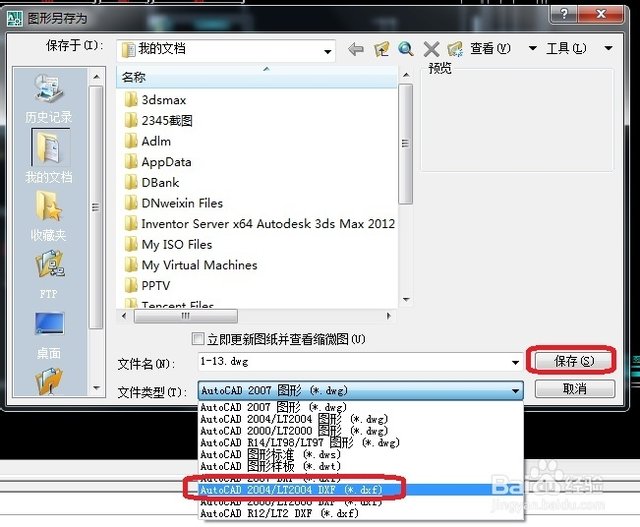Expand the 保存于 location dropdown
Viewport: 640px width, 527px height.
[x=327, y=51]
